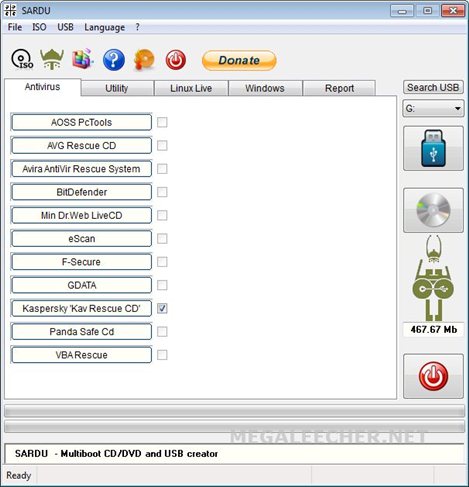Image resolution: width=469 pixels, height=487 pixels.
Task: Click the AOSS PcTools button
Action: [x=81, y=122]
